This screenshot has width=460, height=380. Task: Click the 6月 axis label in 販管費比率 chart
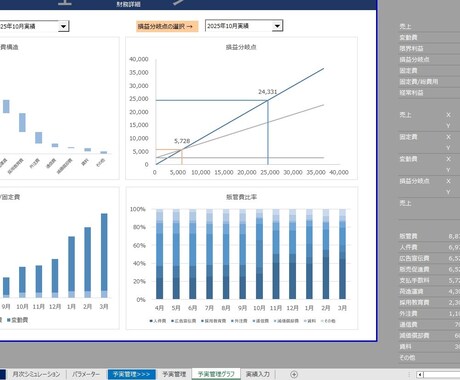[x=192, y=308]
